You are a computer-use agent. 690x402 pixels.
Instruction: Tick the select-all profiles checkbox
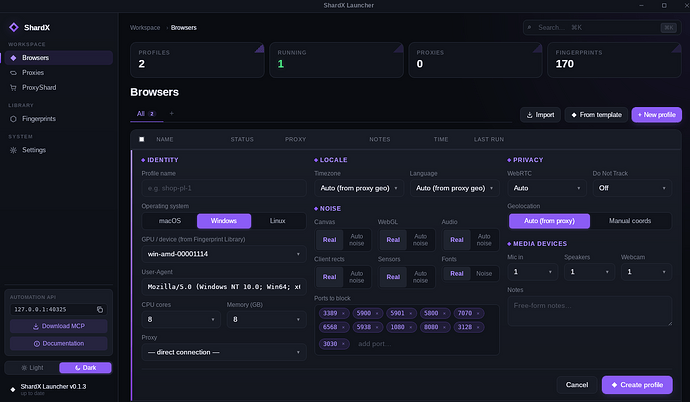click(142, 139)
